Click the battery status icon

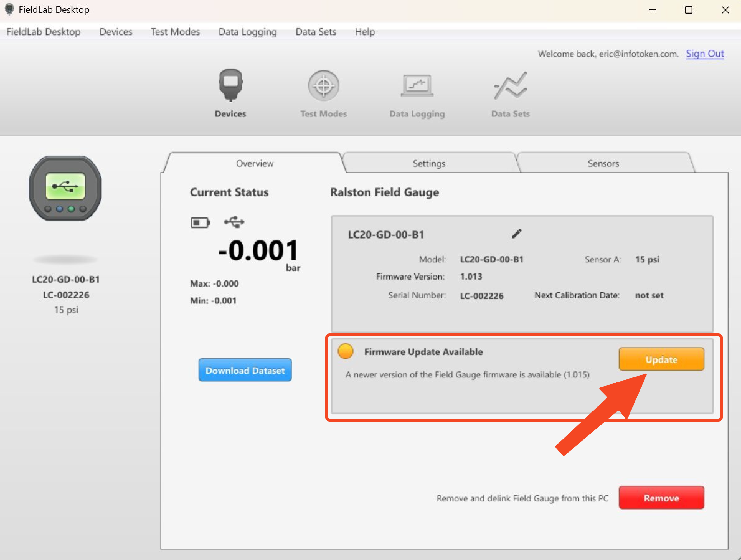(x=200, y=222)
